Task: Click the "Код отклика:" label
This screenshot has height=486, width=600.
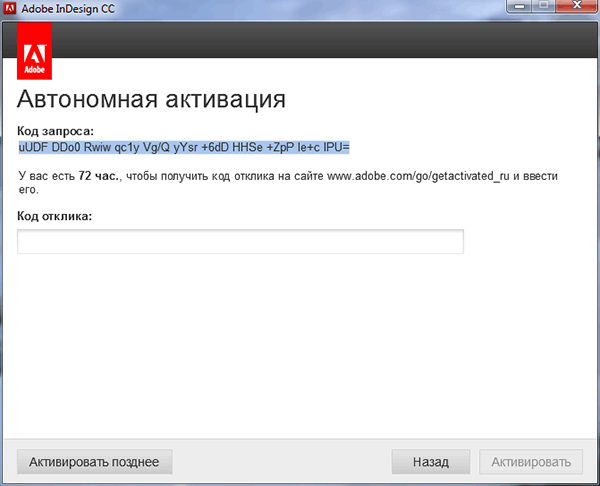Action: tap(55, 216)
